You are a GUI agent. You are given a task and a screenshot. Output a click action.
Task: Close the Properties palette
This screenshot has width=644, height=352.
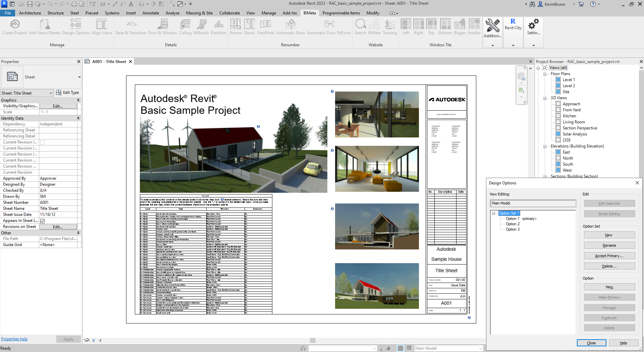[79, 62]
